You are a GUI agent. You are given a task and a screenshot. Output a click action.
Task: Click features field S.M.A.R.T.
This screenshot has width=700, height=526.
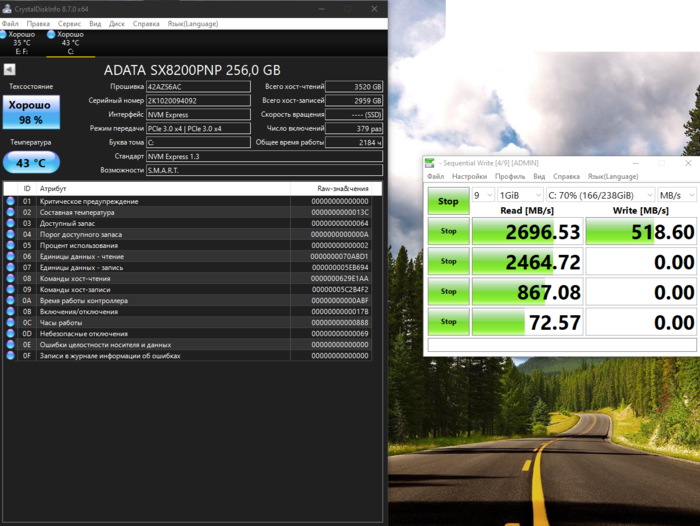(264, 170)
